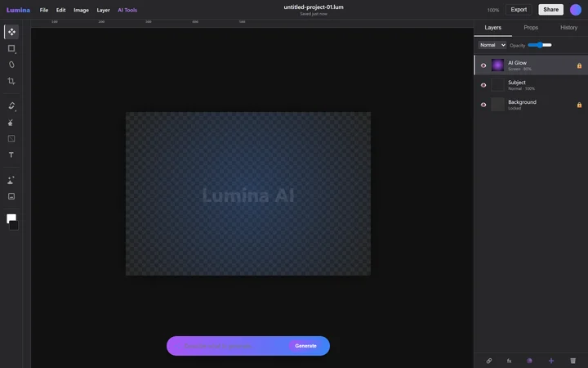Screen dimensions: 588x368
Task: Hide the Background layer
Action: pos(483,105)
